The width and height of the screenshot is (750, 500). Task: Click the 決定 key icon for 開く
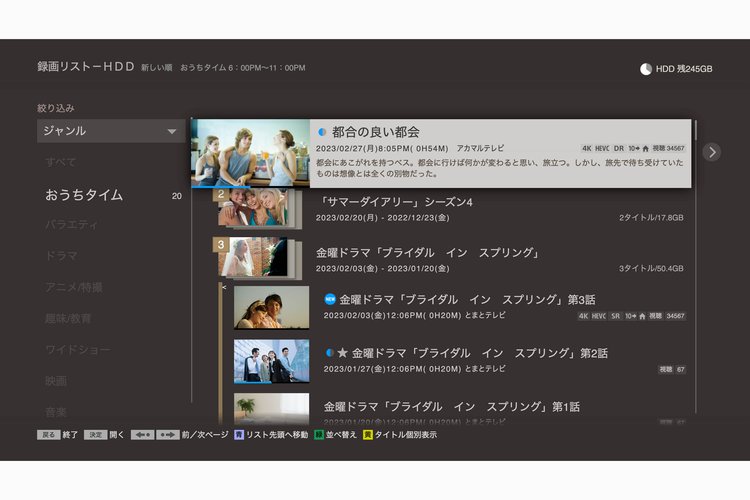click(x=95, y=435)
